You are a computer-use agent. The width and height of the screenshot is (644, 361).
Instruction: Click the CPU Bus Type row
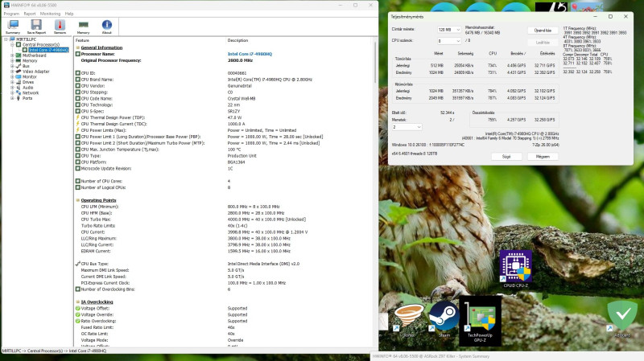(x=224, y=264)
